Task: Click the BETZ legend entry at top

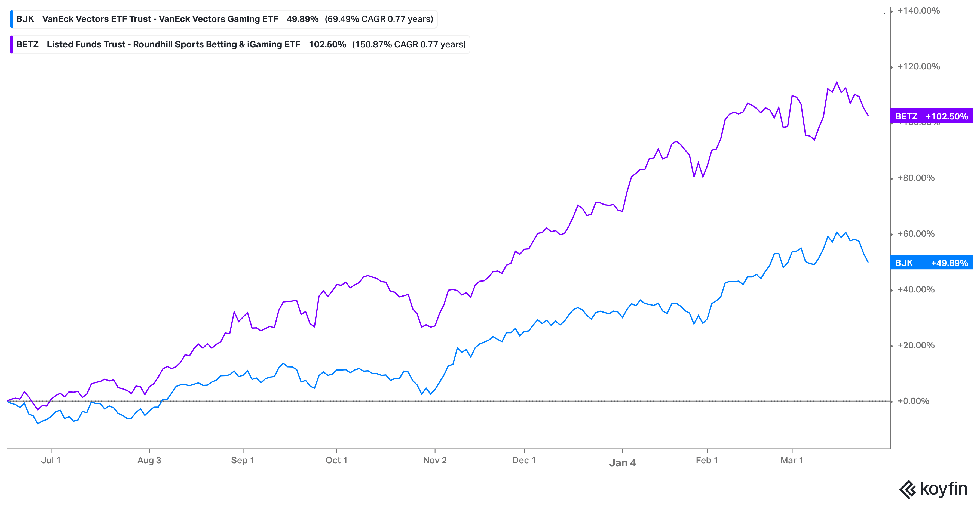Action: (x=240, y=45)
